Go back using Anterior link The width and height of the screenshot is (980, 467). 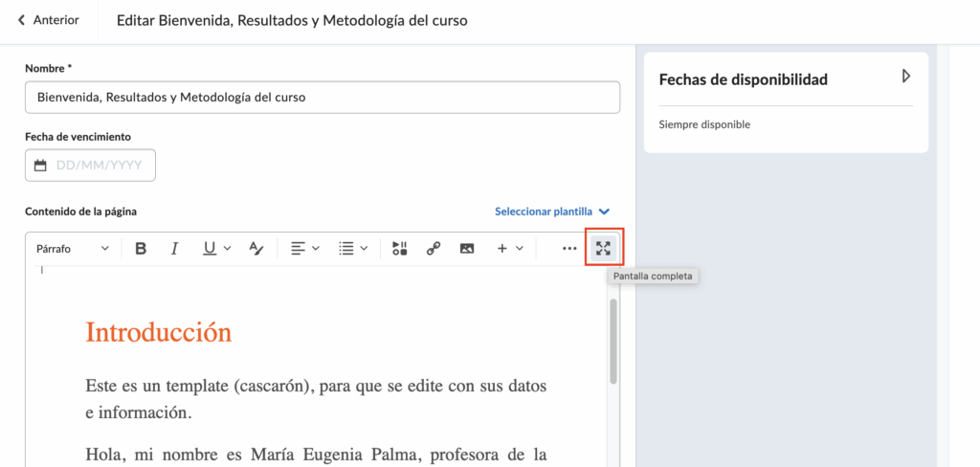pyautogui.click(x=49, y=20)
